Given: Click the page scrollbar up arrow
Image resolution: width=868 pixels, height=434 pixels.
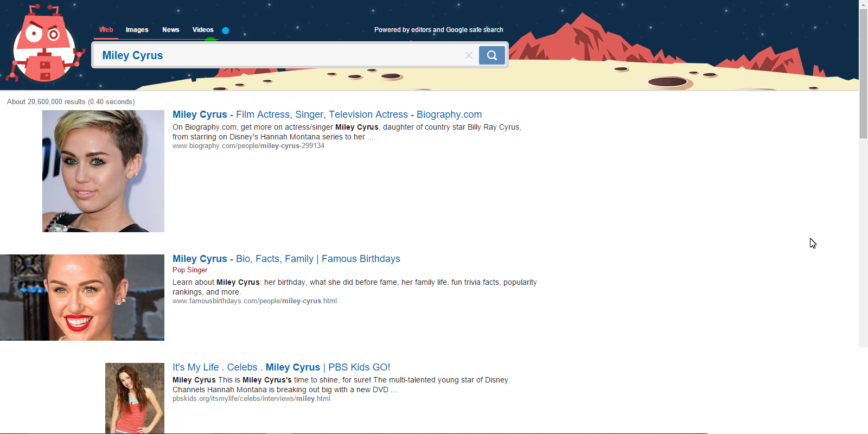Looking at the screenshot, I should 863,4.
